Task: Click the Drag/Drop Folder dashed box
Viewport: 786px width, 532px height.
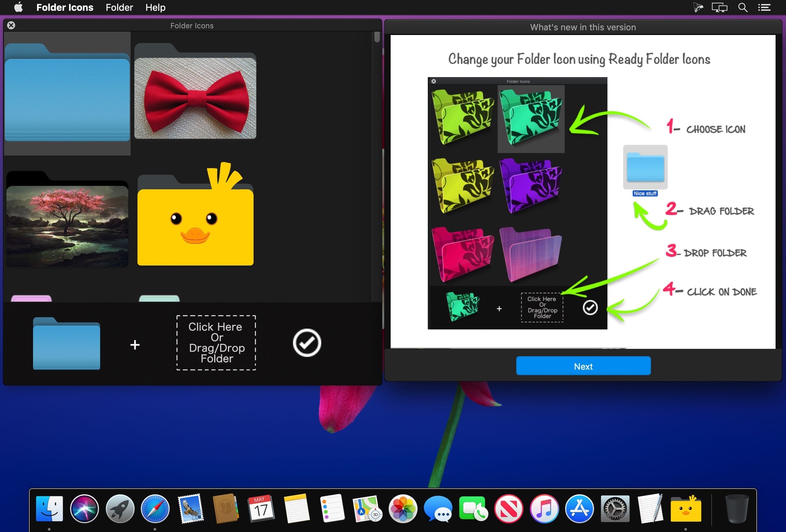Action: tap(216, 343)
